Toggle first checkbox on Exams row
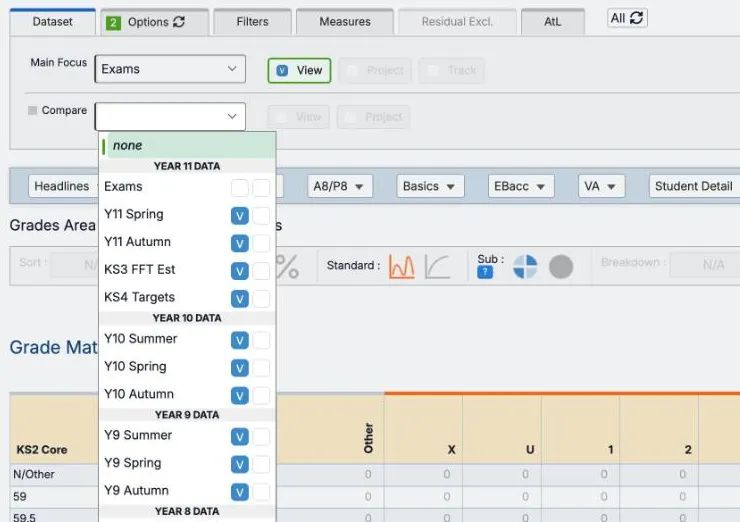 tap(240, 187)
